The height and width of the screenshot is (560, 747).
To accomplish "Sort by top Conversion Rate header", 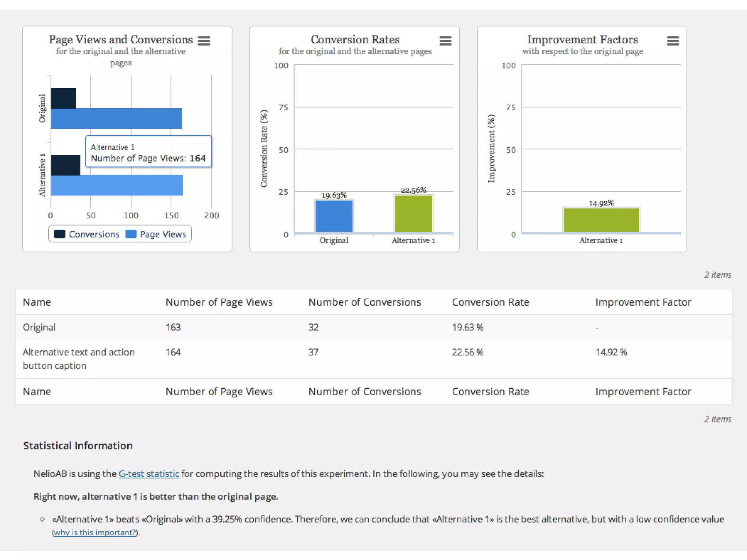I will tap(490, 302).
